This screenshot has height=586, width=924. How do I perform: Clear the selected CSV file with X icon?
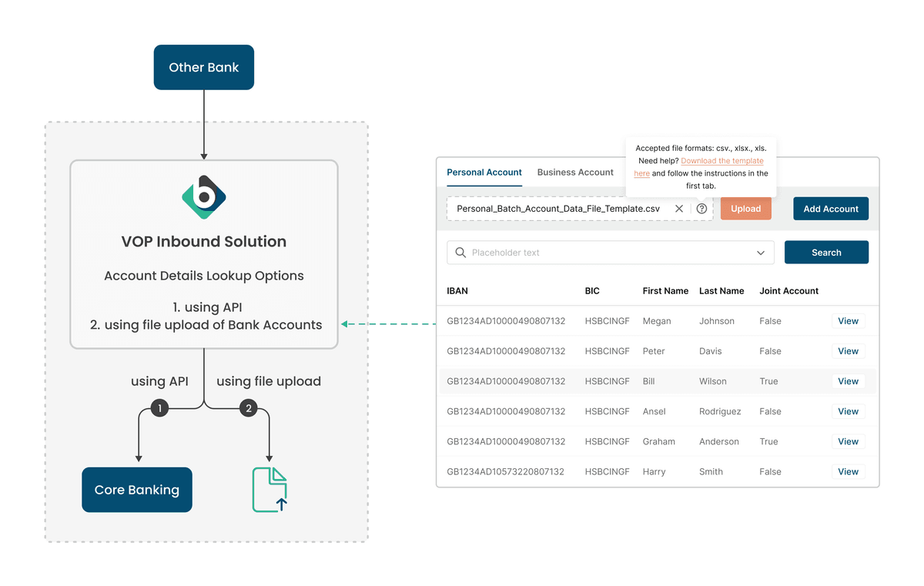(679, 209)
